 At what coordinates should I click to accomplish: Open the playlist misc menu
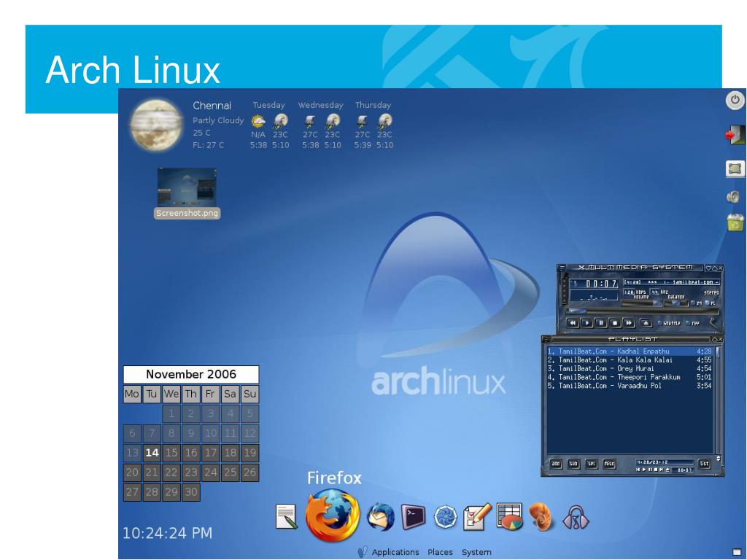[609, 463]
